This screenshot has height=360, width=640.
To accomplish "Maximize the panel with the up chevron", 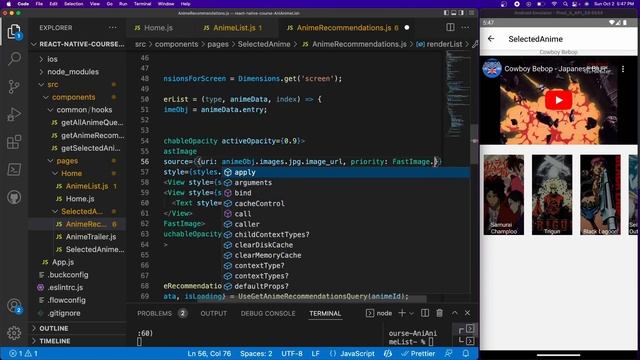I will point(455,313).
